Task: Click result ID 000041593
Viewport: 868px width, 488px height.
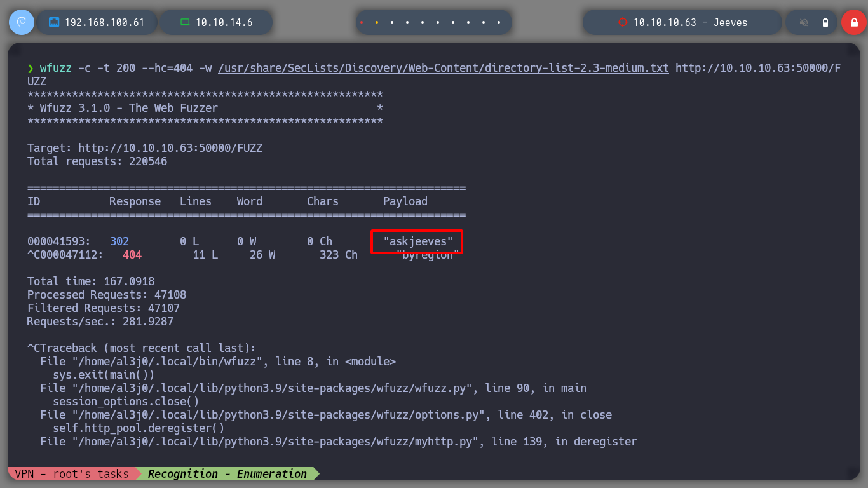Action: [58, 241]
